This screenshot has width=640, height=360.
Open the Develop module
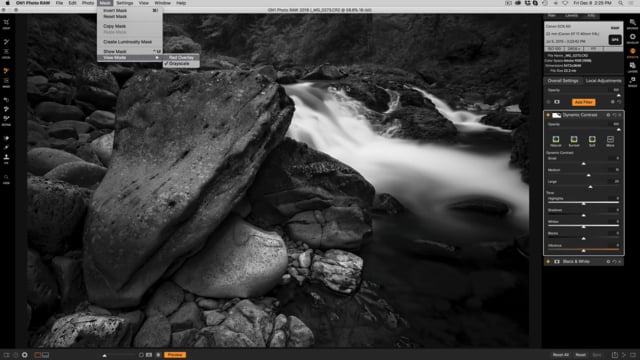[632, 38]
